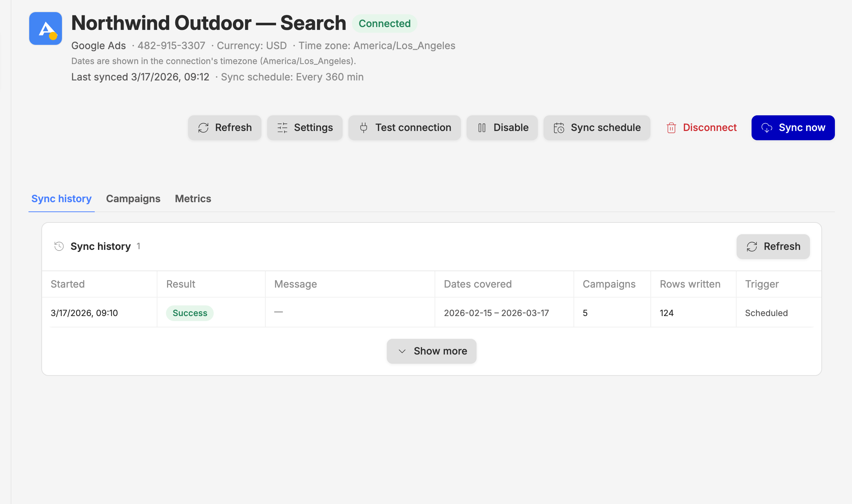Switch to the Campaigns tab
The height and width of the screenshot is (504, 852).
coord(133,199)
